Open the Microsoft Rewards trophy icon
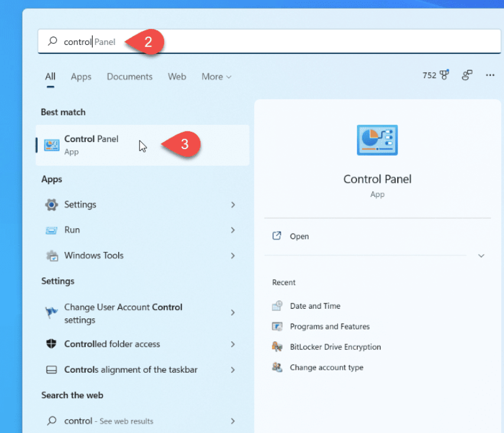The height and width of the screenshot is (433, 504). [x=444, y=75]
